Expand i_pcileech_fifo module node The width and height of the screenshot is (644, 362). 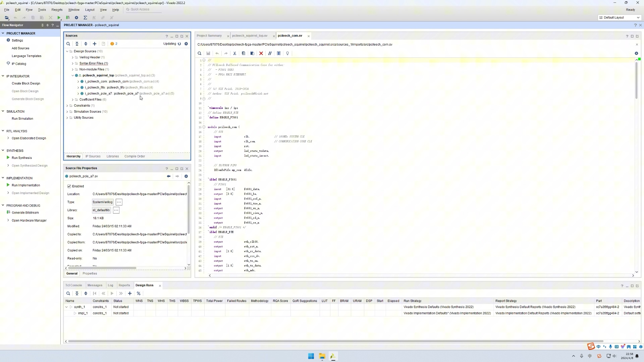[x=78, y=87]
